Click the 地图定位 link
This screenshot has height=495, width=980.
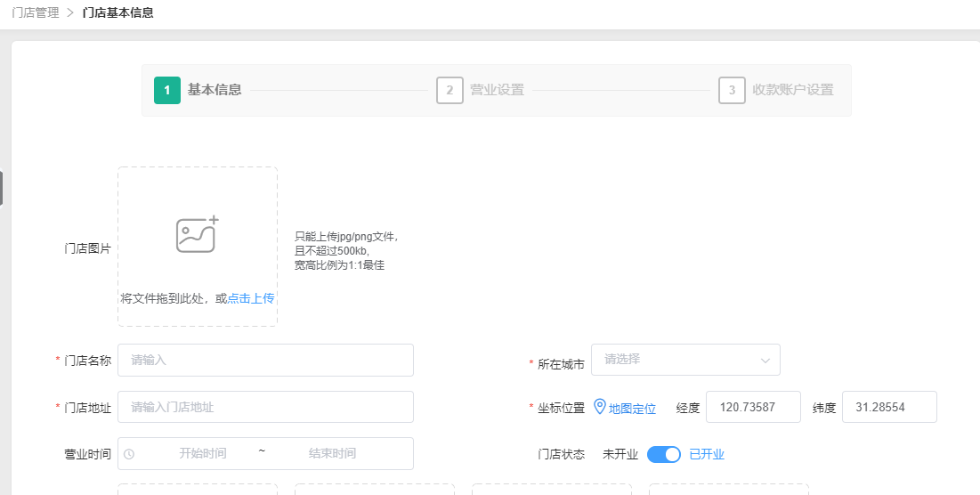pos(632,409)
